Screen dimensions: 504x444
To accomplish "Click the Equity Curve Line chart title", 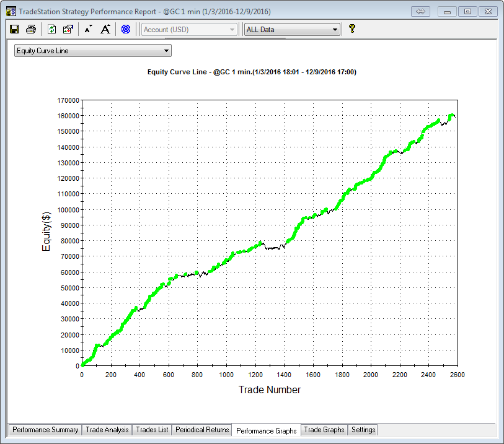I will 251,72.
